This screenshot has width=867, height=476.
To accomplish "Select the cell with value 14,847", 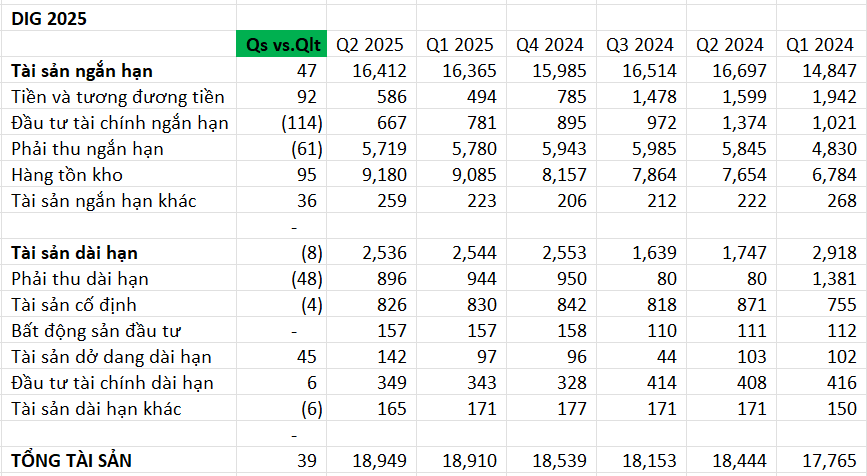I will tap(822, 71).
